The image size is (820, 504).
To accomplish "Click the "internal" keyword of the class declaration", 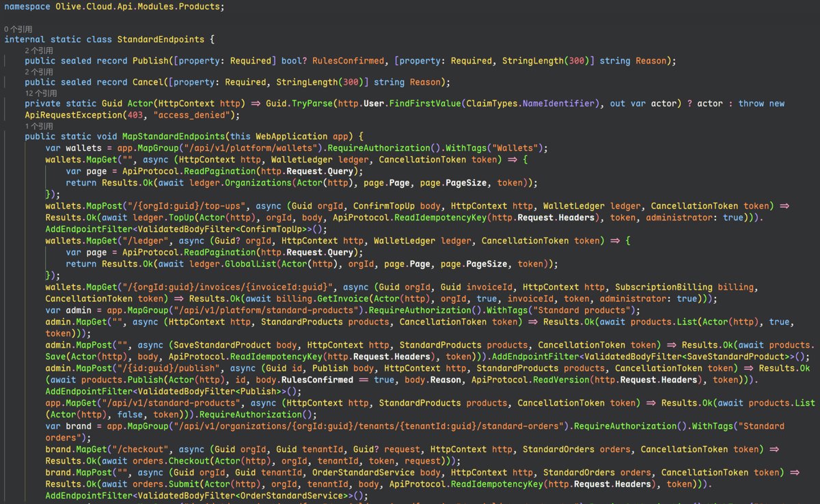I will pyautogui.click(x=25, y=40).
